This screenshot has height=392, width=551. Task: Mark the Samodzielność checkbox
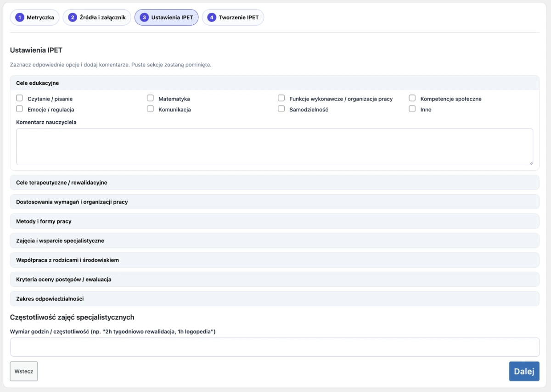(281, 109)
